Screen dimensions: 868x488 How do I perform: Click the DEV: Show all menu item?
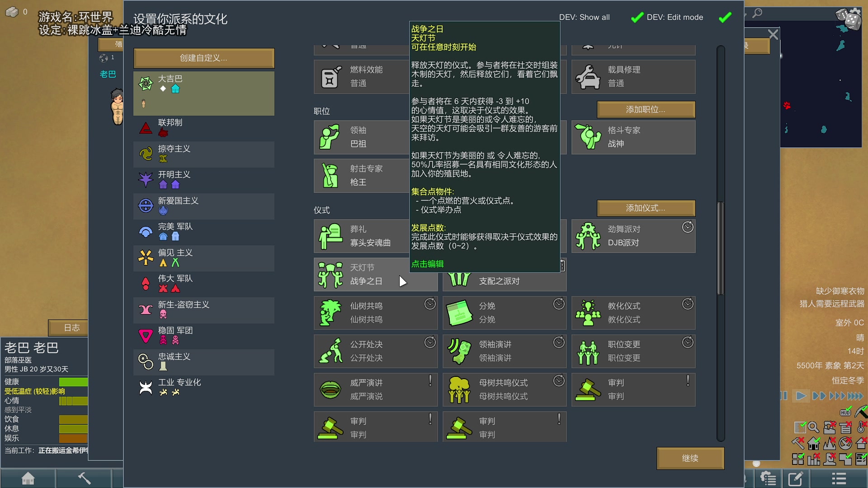pos(585,17)
